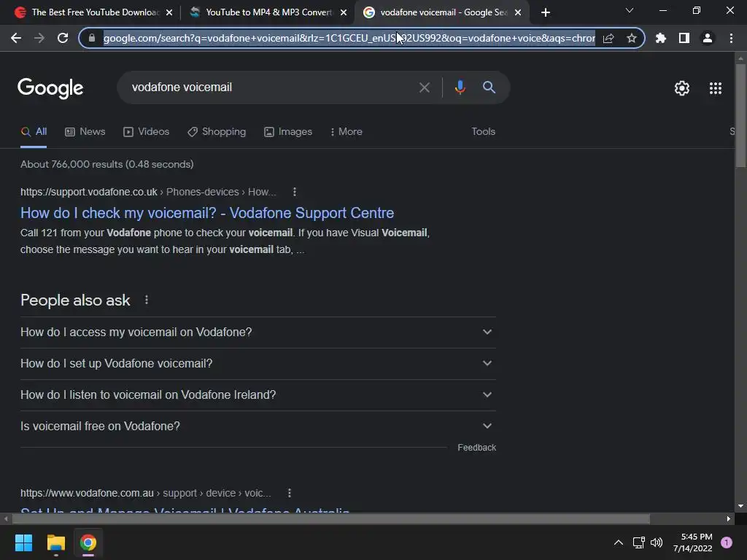Click the address bar URL field

coord(349,38)
